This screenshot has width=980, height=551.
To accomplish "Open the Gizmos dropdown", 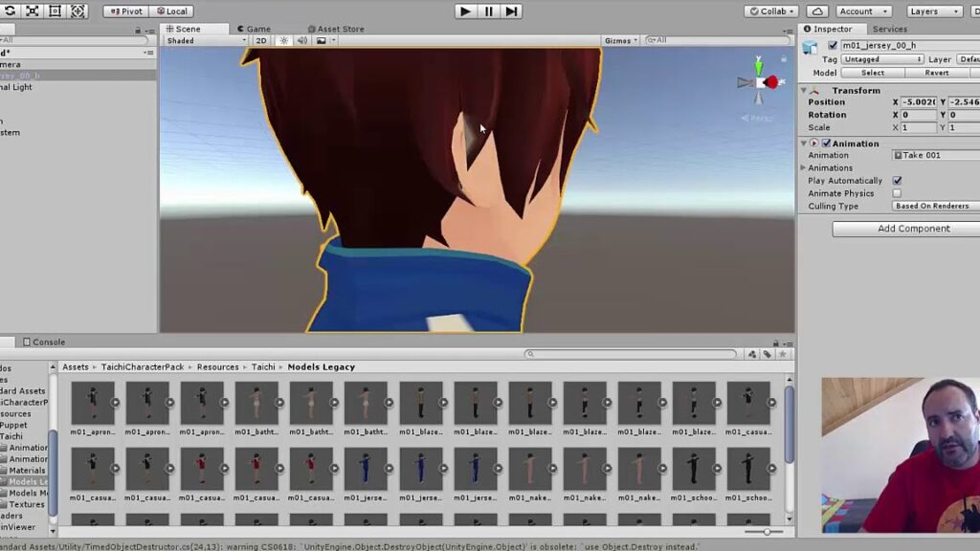I will (620, 40).
